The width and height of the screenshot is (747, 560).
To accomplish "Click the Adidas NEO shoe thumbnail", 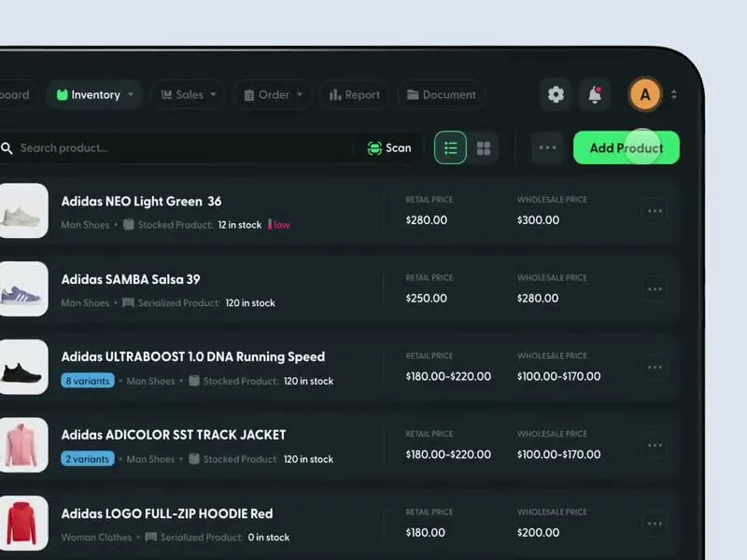I will pos(23,211).
